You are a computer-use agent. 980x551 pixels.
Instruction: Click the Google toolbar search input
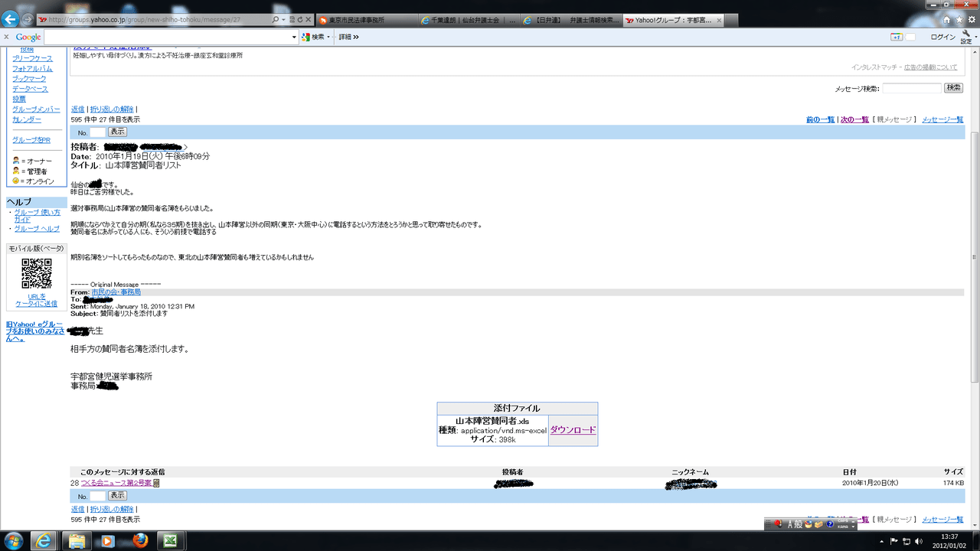coord(167,37)
